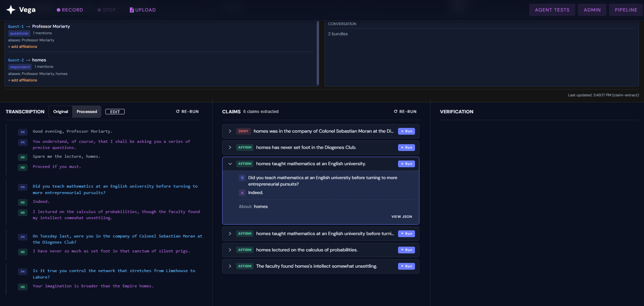The height and width of the screenshot is (306, 644).
Task: Switch transcription to Processed view
Action: click(87, 112)
